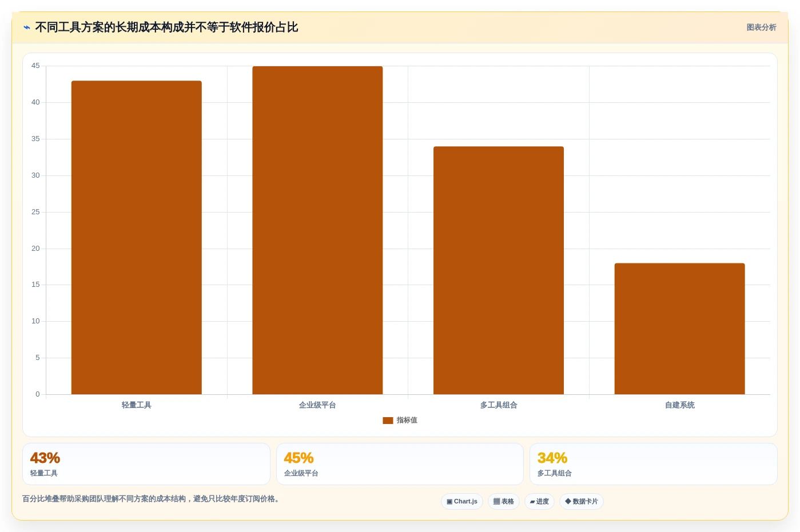Click the 数据卡片 tag chip
Viewport: 800px width, 532px height.
click(582, 502)
